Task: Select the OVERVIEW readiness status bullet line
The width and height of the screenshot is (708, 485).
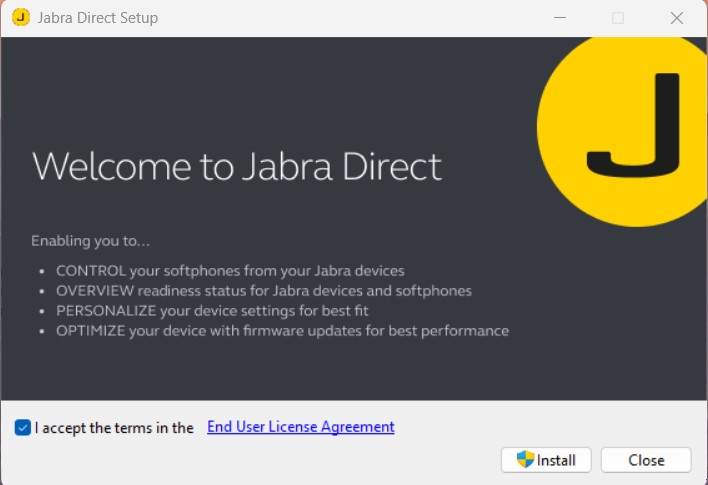Action: coord(263,291)
